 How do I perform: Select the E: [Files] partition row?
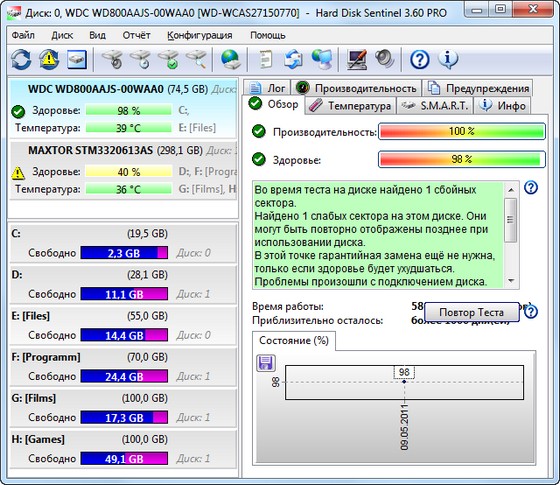[123, 325]
